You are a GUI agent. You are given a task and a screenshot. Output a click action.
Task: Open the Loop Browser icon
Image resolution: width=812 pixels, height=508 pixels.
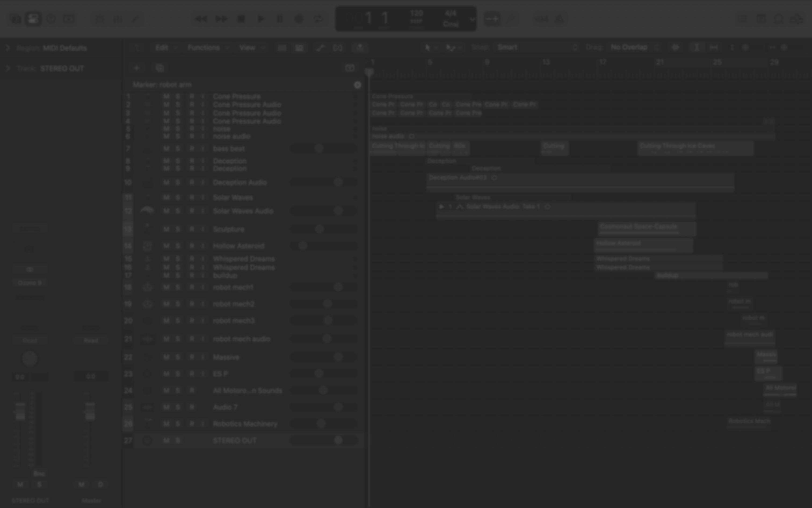779,19
